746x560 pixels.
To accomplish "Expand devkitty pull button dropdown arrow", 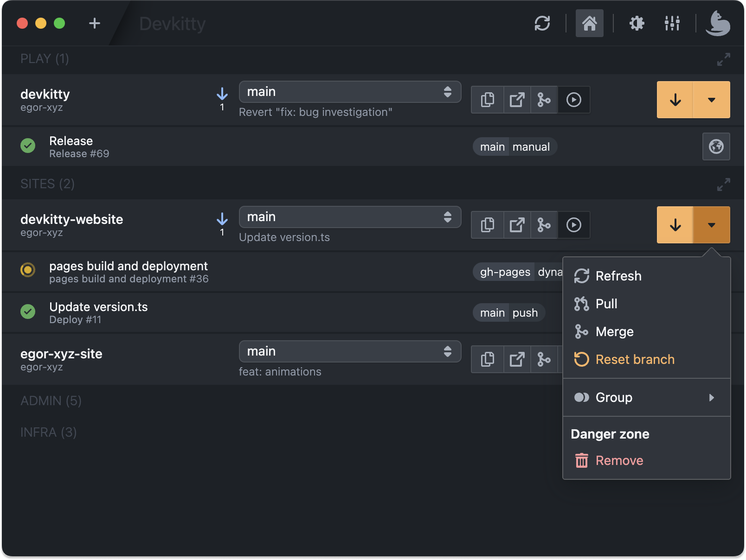I will pos(711,100).
